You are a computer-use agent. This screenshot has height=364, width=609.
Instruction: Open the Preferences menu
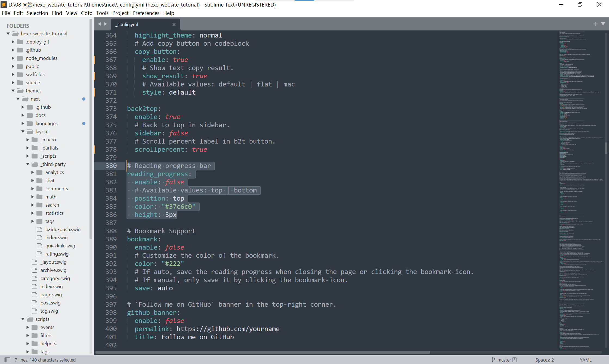146,13
